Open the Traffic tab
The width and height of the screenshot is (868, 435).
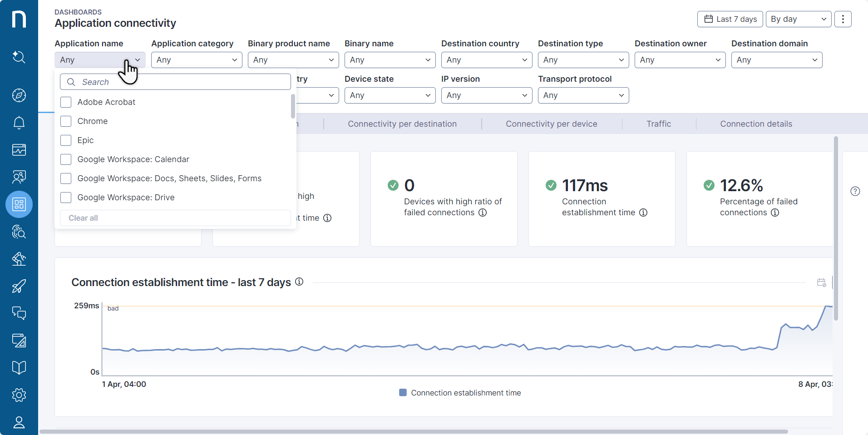658,124
